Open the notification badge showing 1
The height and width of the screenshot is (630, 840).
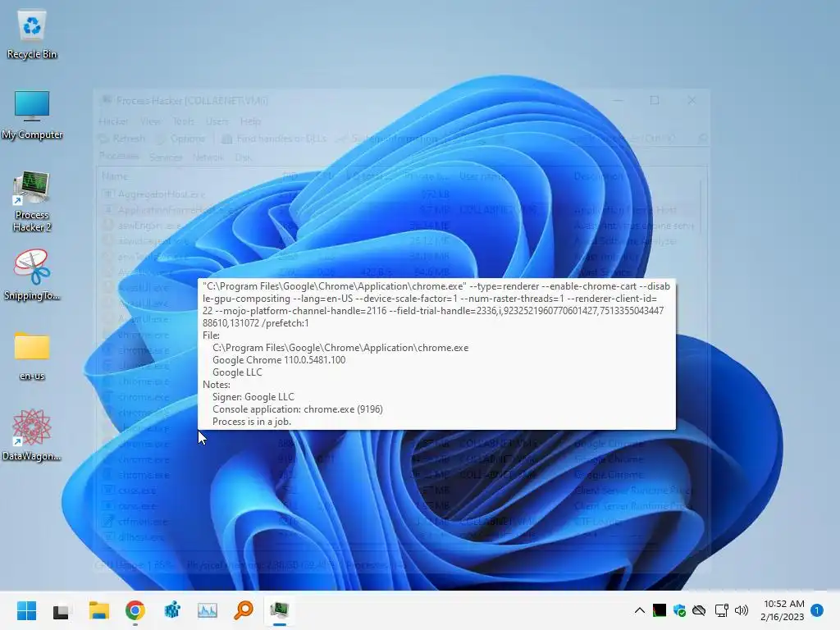[x=817, y=610]
